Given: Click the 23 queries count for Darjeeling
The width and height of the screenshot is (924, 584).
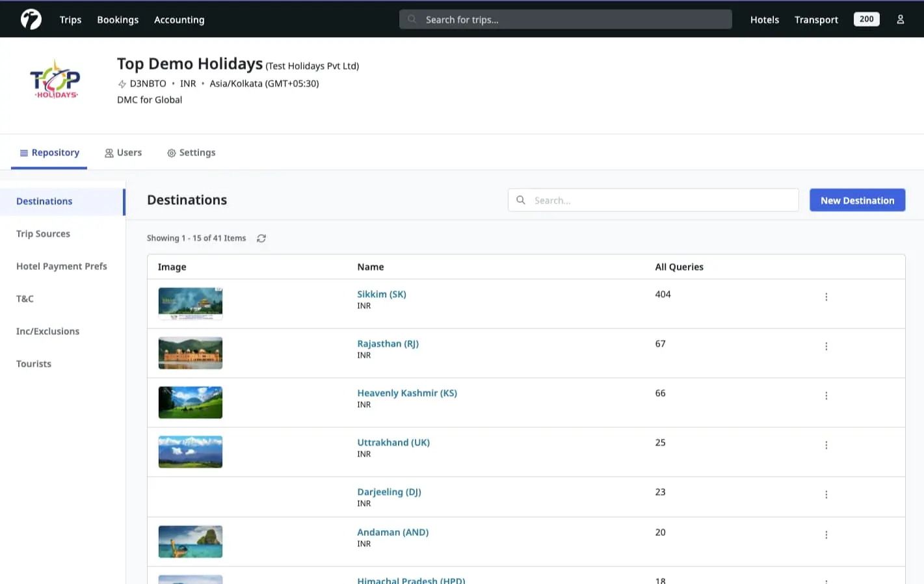Looking at the screenshot, I should tap(660, 492).
